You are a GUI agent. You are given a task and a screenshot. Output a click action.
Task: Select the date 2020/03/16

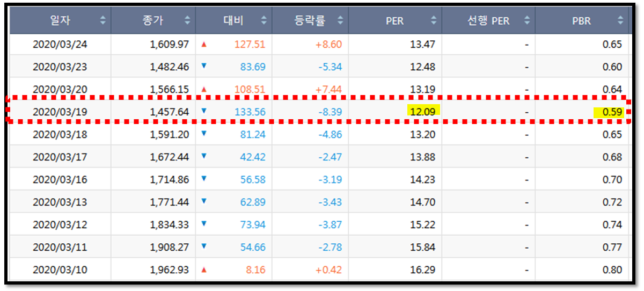60,180
